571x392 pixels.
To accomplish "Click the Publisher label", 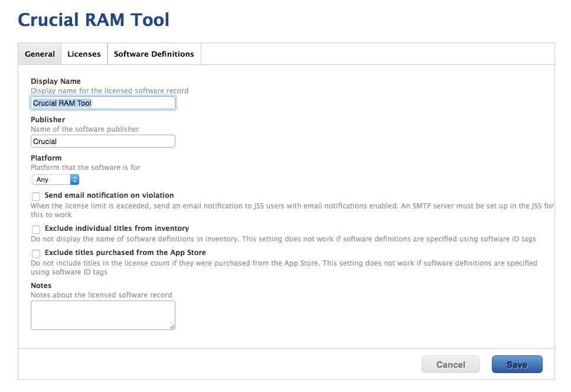I will [48, 119].
